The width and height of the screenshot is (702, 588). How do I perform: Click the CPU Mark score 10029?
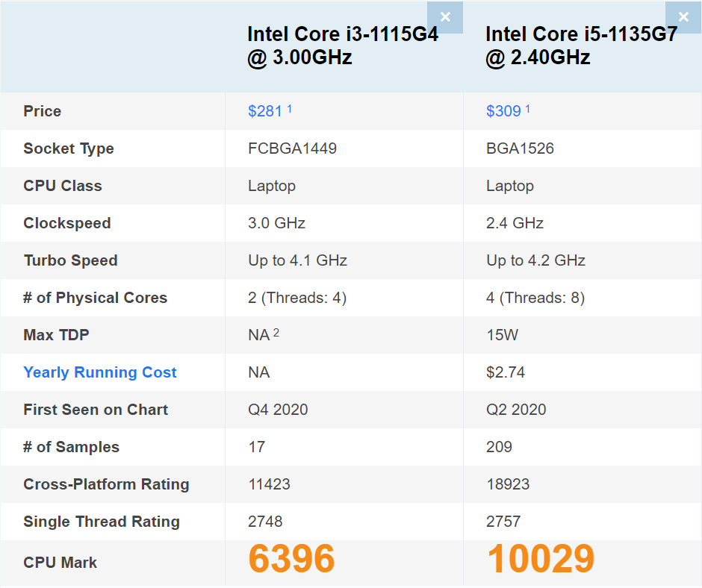click(x=541, y=558)
